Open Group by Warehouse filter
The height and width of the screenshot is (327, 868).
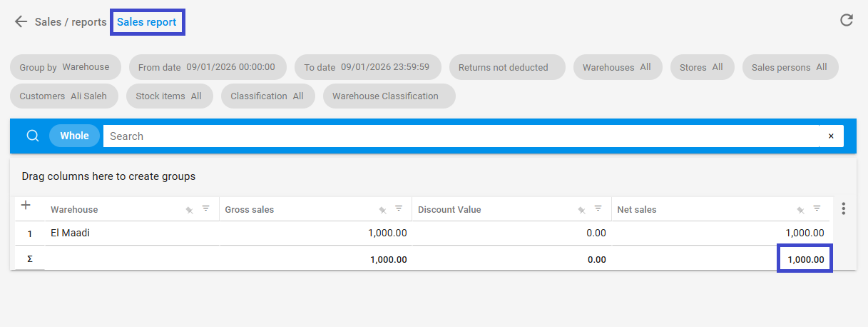[65, 67]
